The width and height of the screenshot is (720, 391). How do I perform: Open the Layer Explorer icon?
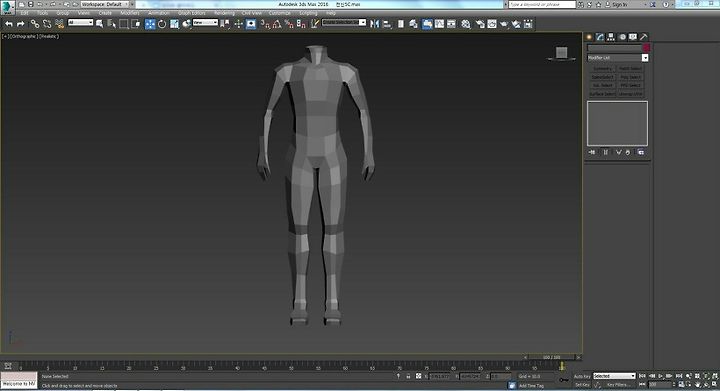point(413,24)
